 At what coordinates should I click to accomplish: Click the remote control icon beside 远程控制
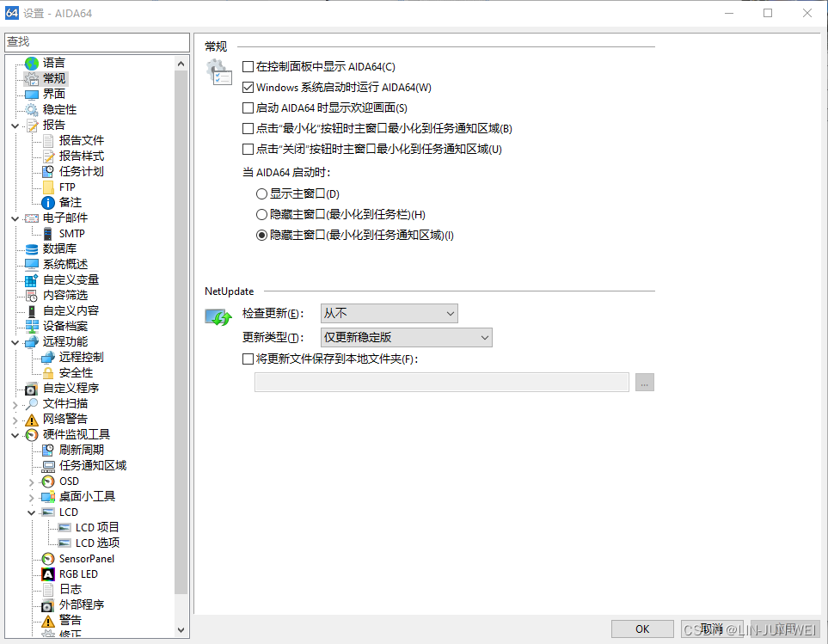point(48,358)
